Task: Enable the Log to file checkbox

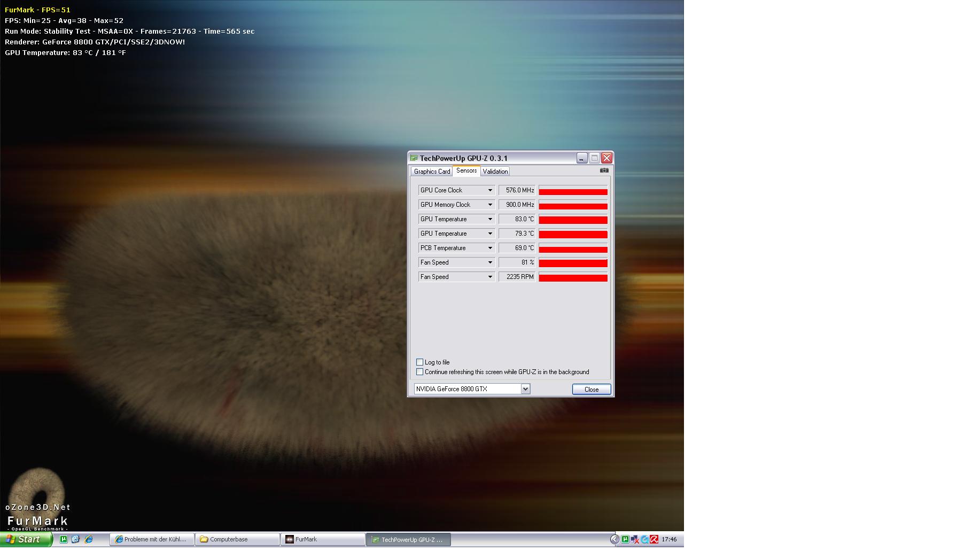Action: (x=419, y=362)
